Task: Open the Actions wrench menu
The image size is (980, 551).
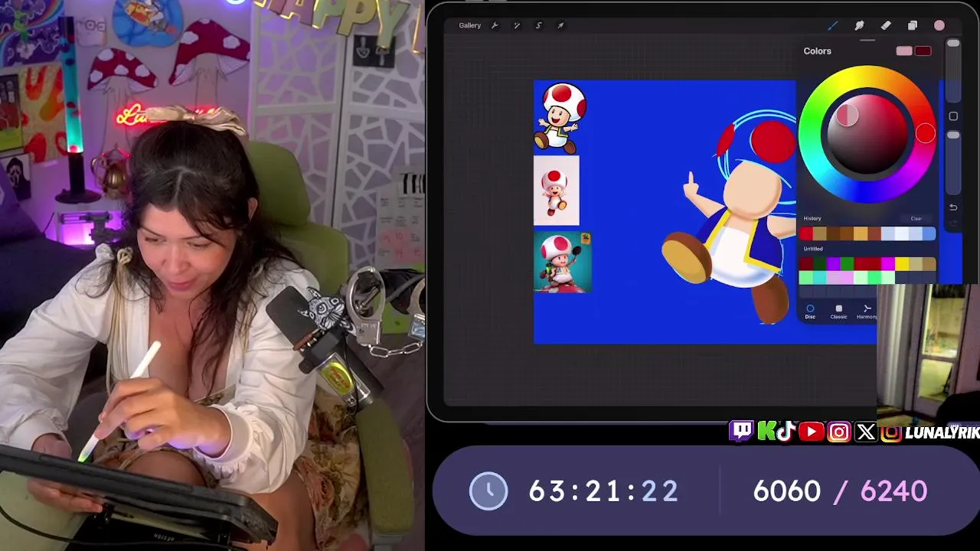Action: click(495, 25)
